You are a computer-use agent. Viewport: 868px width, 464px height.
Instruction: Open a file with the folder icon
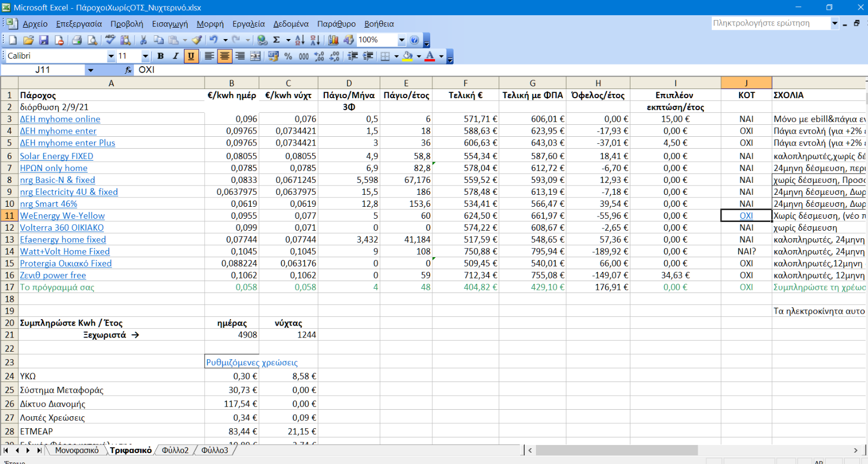(x=28, y=40)
